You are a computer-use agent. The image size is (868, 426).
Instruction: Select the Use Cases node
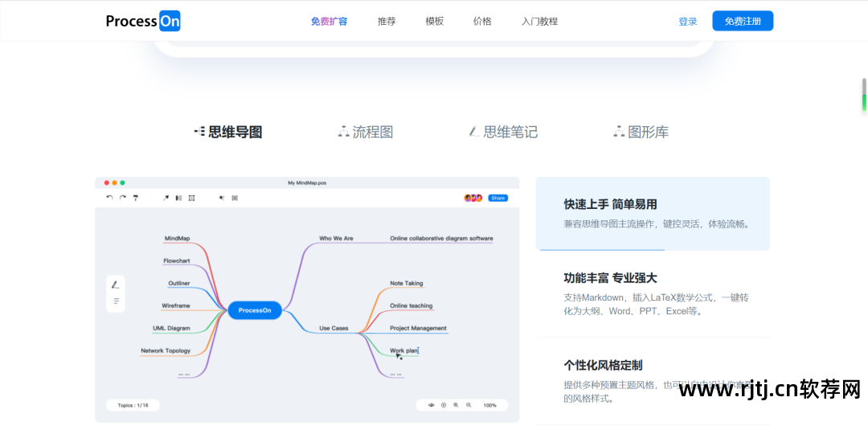click(x=334, y=328)
